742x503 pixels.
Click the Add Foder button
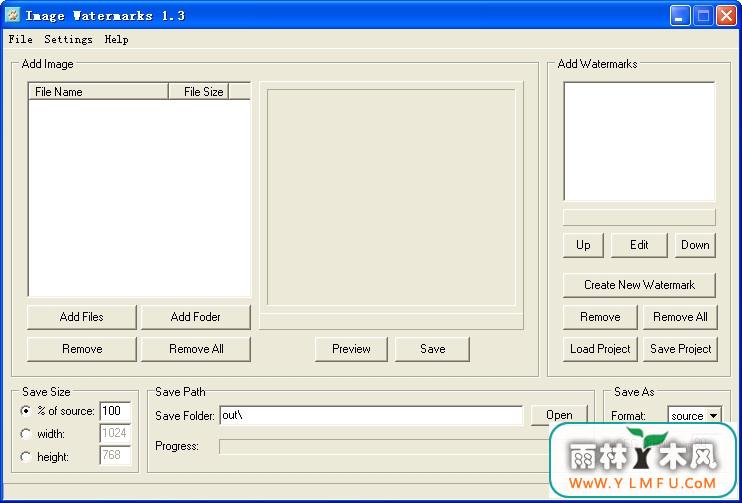[195, 317]
